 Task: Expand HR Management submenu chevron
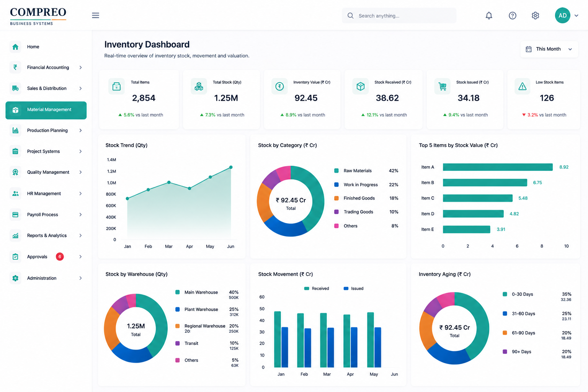80,193
